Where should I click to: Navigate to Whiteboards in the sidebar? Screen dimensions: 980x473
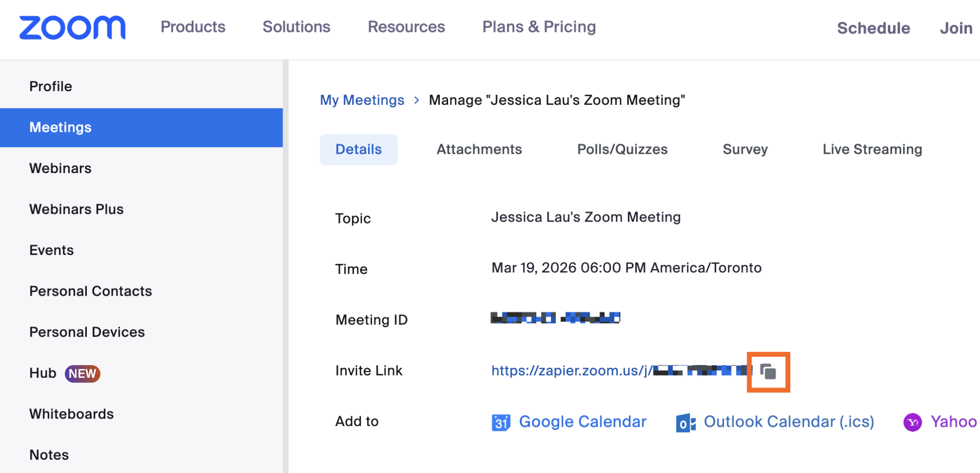point(72,414)
